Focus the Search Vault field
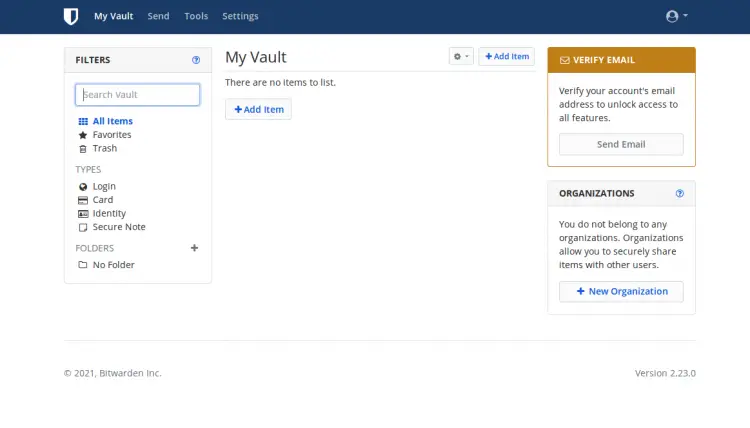Viewport: 750px width, 428px height. pyautogui.click(x=137, y=95)
